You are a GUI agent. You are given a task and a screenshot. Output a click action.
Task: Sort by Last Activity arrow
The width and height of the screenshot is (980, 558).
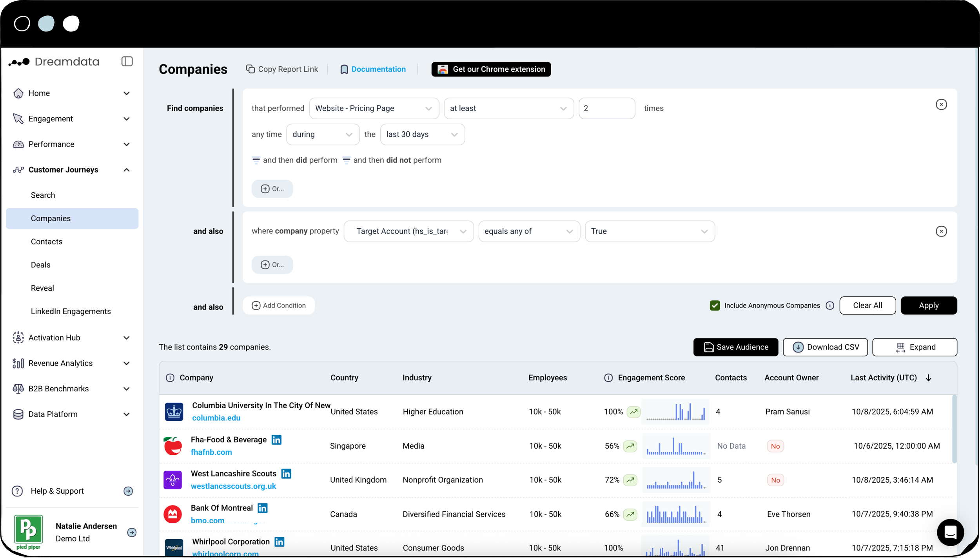pos(928,378)
